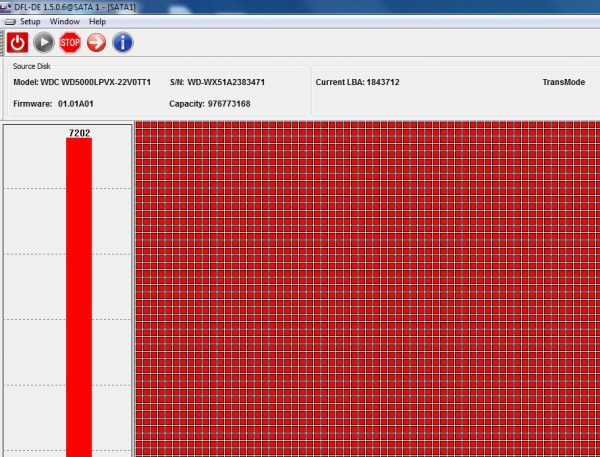Click the TransMode label
600x457 pixels.
563,82
